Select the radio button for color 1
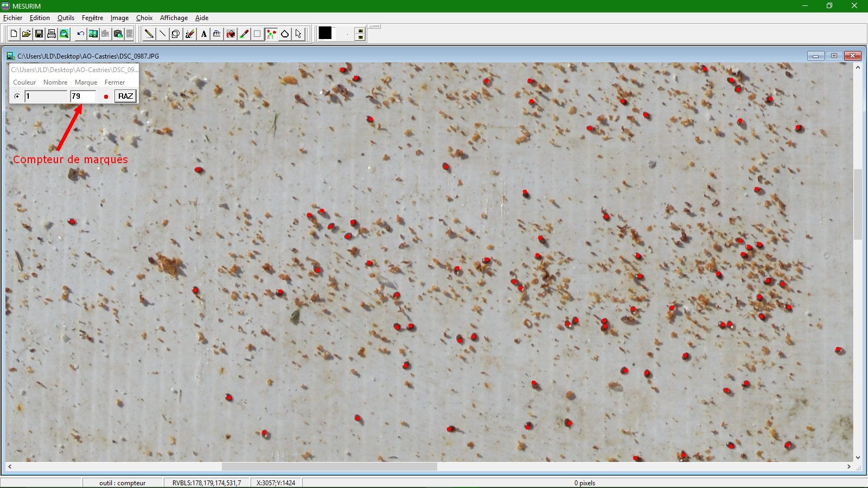This screenshot has height=488, width=868. coord(17,97)
